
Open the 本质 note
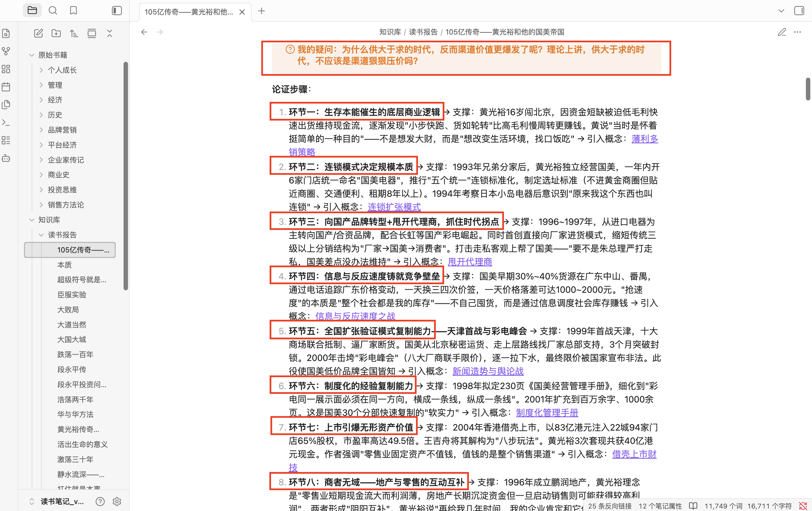(x=64, y=265)
